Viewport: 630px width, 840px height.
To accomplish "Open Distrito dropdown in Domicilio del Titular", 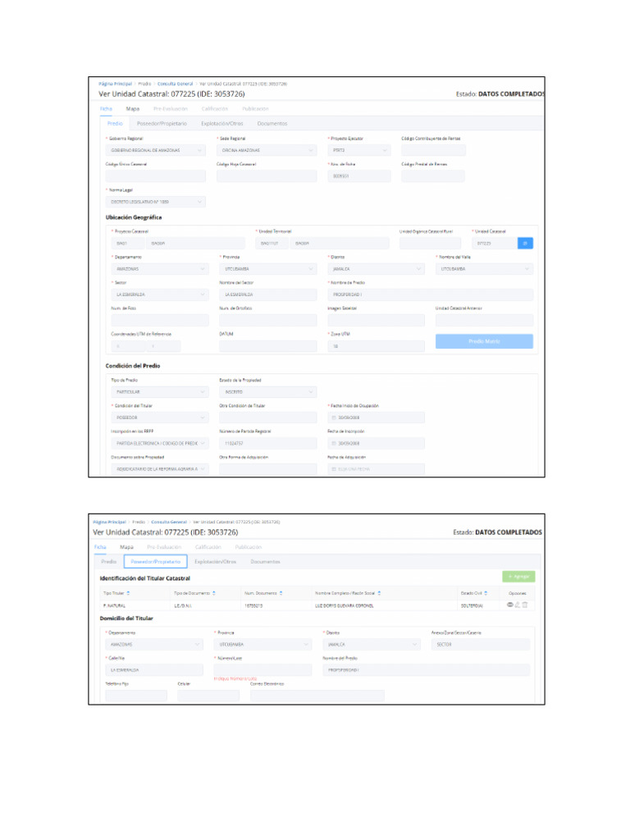I will [372, 645].
